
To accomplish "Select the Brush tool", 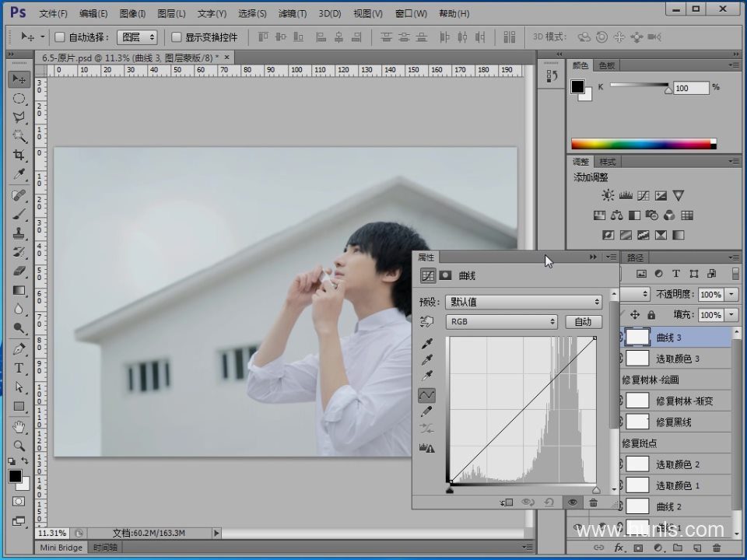I will pos(19,215).
